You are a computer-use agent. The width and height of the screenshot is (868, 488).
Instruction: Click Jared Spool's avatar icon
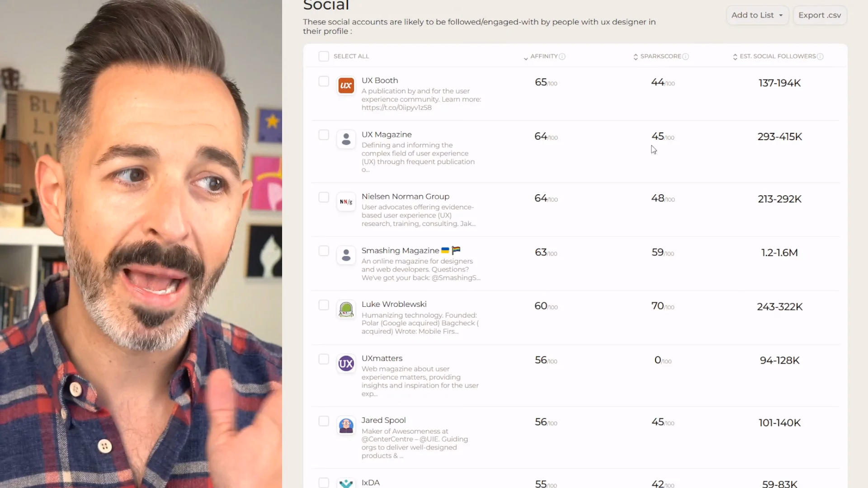coord(346,426)
